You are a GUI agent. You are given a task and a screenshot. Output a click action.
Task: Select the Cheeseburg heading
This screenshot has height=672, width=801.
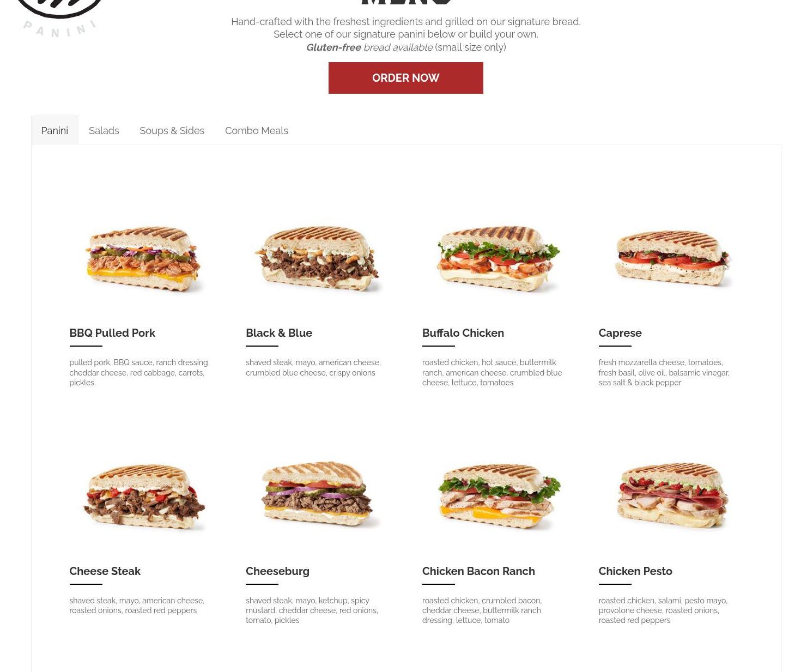click(277, 571)
